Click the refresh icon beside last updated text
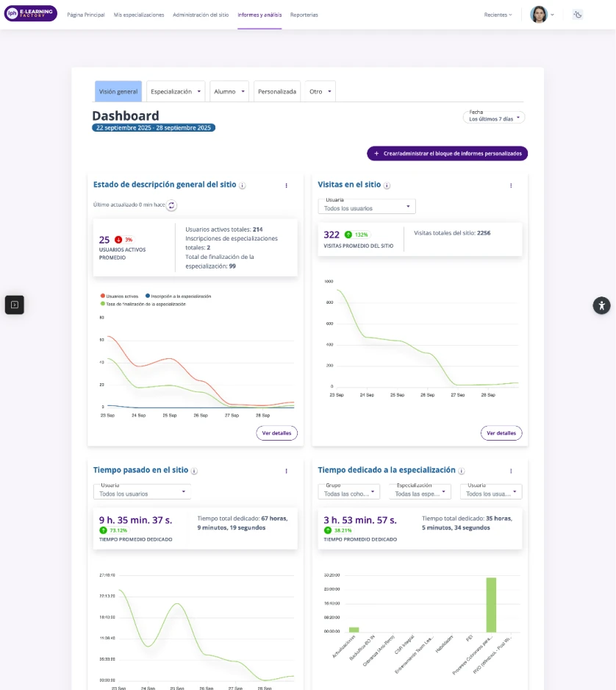Image resolution: width=616 pixels, height=690 pixels. point(171,206)
